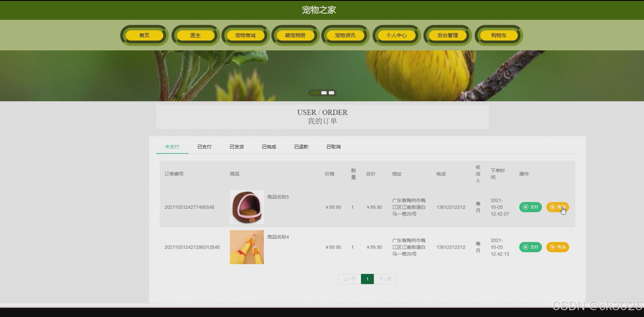This screenshot has width=644, height=317.
Task: Open the 首页 navigation button
Action: [144, 35]
